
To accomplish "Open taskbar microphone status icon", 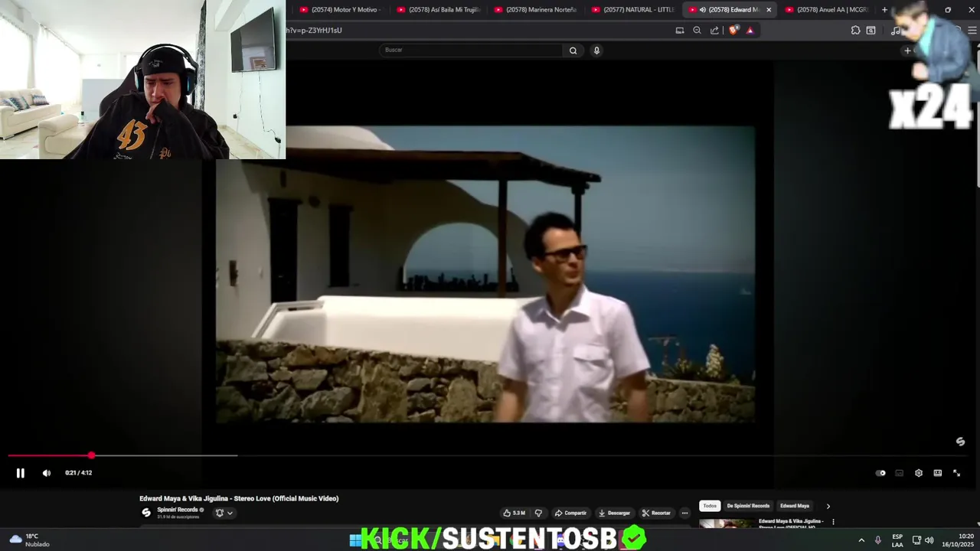I will [x=877, y=540].
